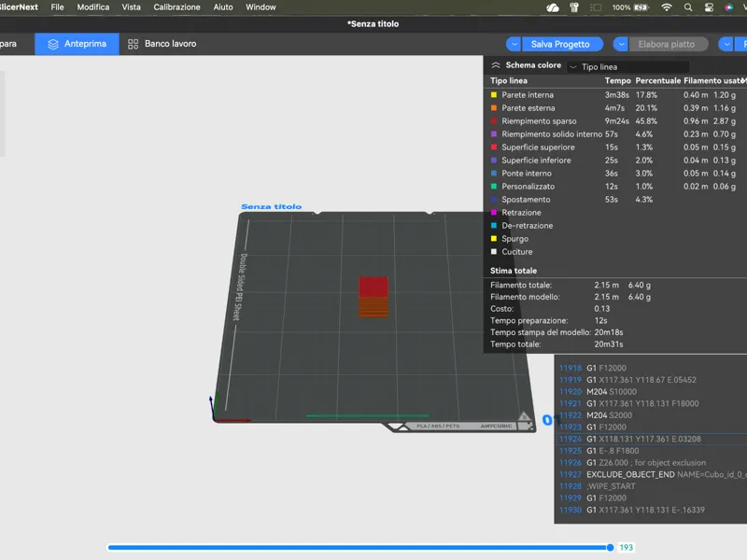Open the Control Center icon
This screenshot has width=747, height=560.
point(709,7)
